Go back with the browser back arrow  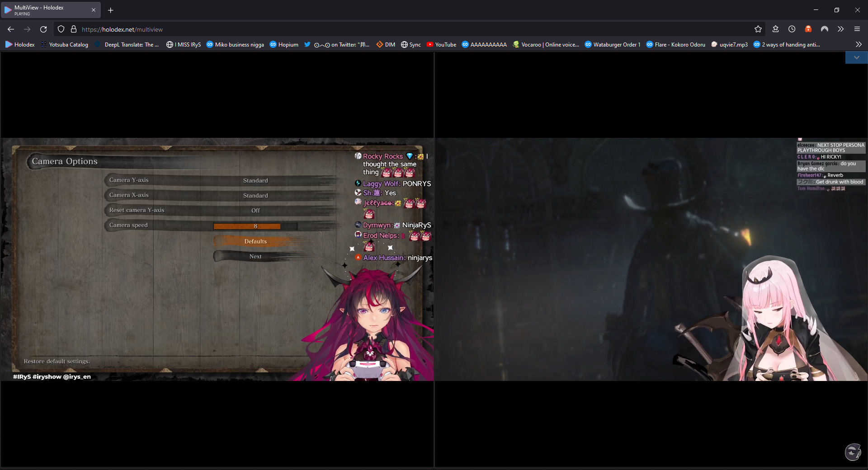pyautogui.click(x=11, y=29)
